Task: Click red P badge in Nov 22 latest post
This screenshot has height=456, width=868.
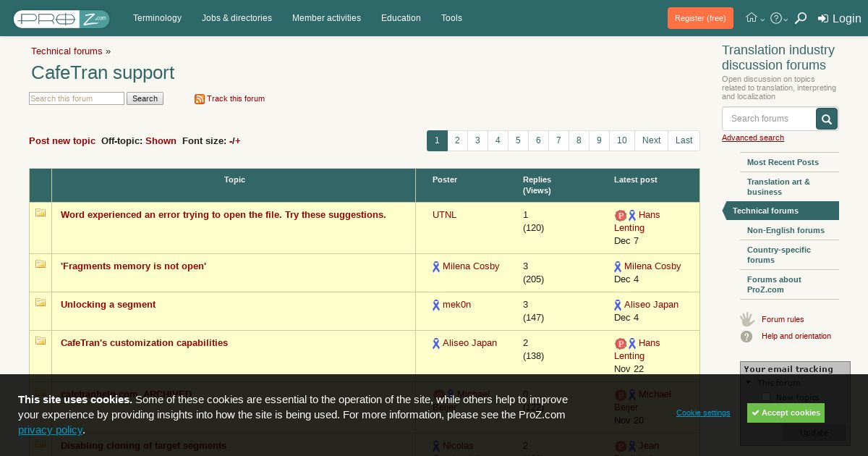Action: 621,344
